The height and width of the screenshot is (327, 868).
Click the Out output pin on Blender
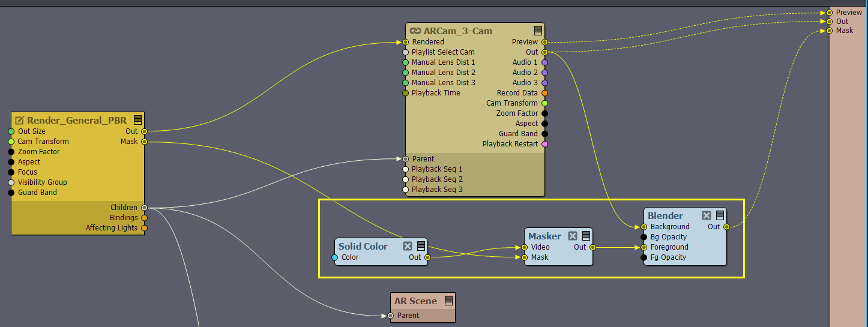(x=726, y=227)
